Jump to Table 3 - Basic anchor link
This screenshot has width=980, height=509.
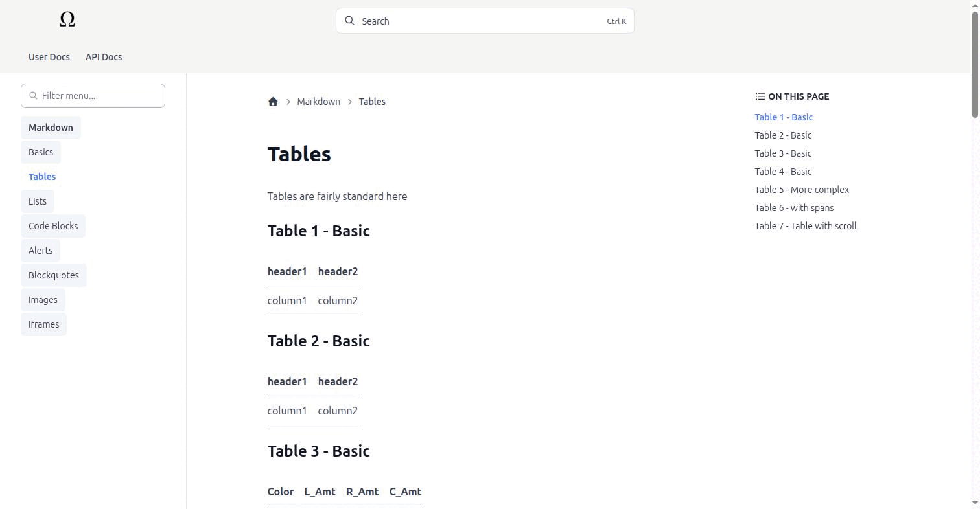point(783,153)
